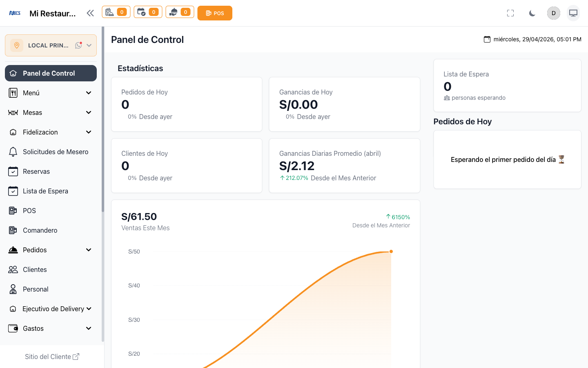Click the WhatsApp status icon in the local selector
Screen dimensions: 588x368
(x=78, y=45)
